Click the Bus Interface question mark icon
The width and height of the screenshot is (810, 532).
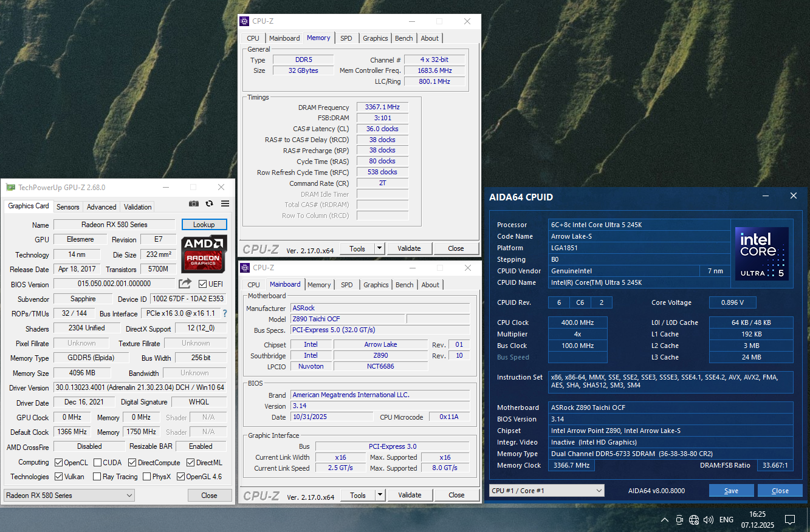coord(225,313)
